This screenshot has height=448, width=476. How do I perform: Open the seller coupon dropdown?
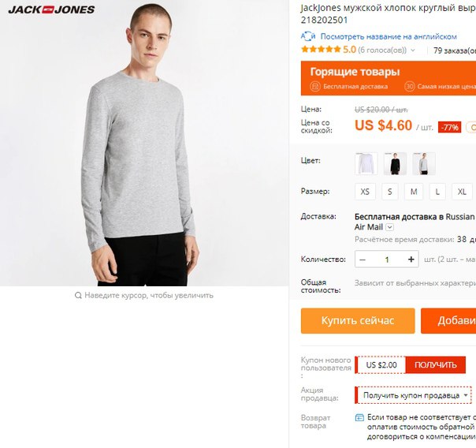pos(413,395)
